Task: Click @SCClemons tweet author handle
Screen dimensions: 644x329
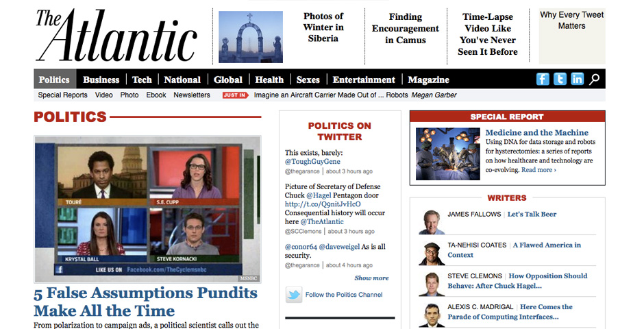Action: pyautogui.click(x=303, y=231)
